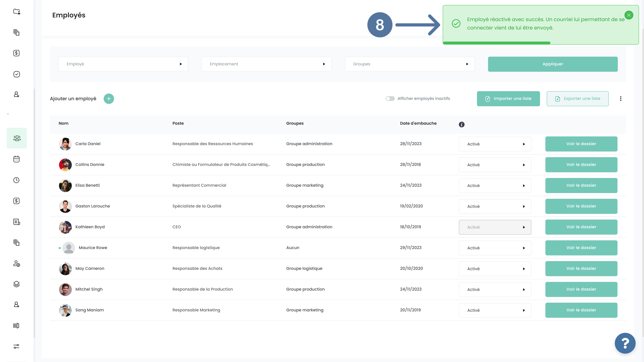Open Collins Donnie's Activé status dropdown
644x362 pixels.
[495, 165]
